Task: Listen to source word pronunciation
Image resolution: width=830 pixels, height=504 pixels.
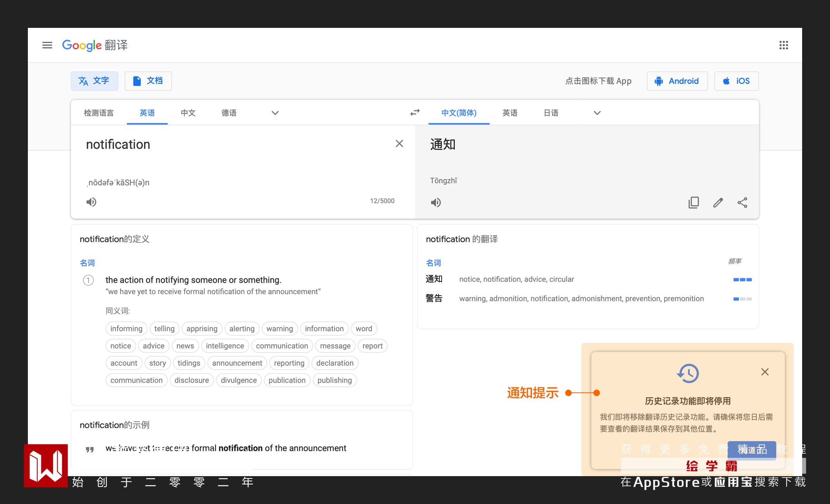Action: [x=91, y=202]
